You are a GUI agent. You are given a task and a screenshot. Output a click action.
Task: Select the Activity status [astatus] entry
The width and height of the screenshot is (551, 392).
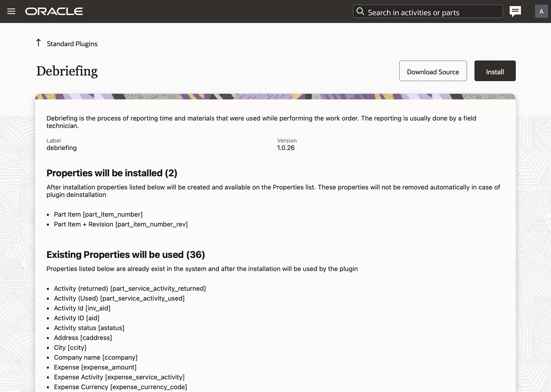click(x=89, y=328)
